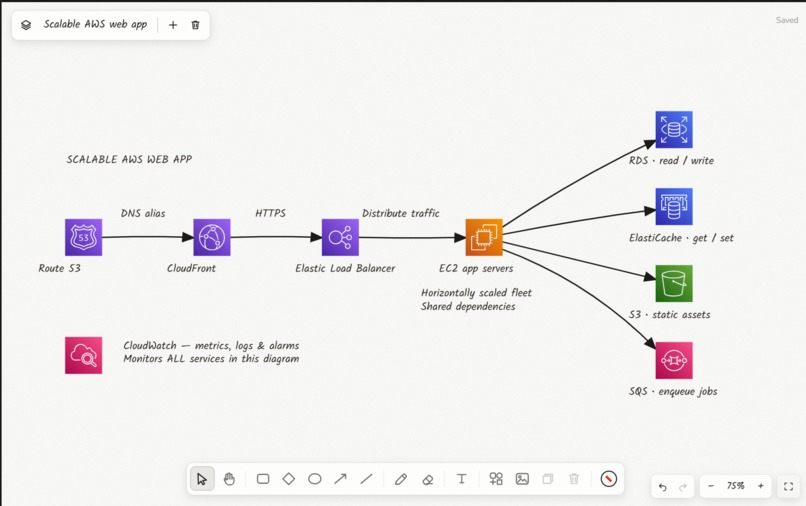Click the 'ElastiCache · get / set' label
Viewport: 806px width, 506px height.
pyautogui.click(x=681, y=238)
